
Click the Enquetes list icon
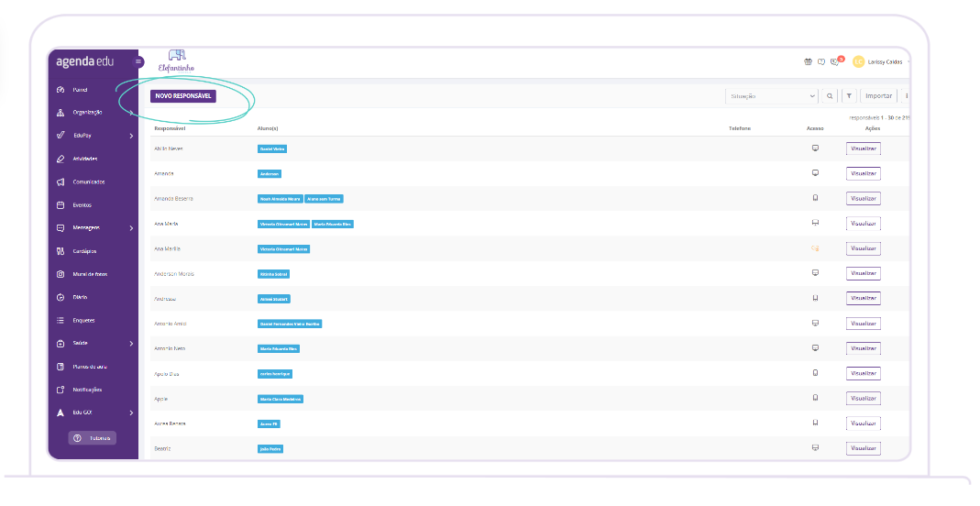pyautogui.click(x=61, y=321)
